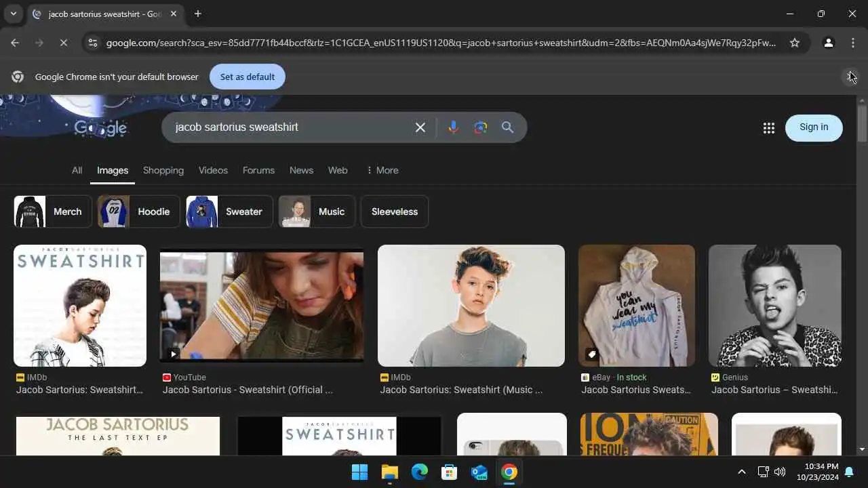Show hidden system tray icons

pyautogui.click(x=741, y=472)
